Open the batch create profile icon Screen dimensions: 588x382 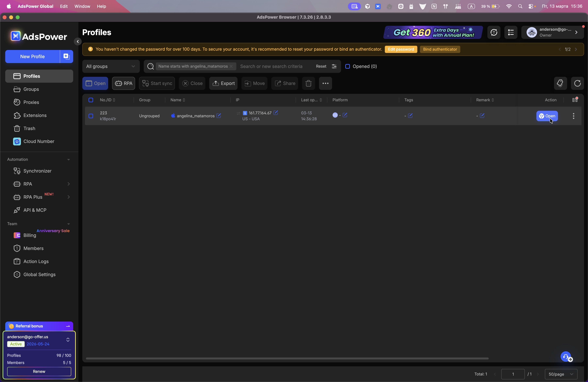coord(66,56)
